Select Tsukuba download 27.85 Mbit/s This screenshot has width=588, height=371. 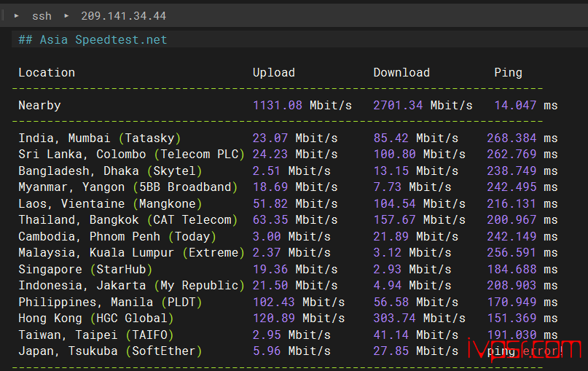click(416, 351)
